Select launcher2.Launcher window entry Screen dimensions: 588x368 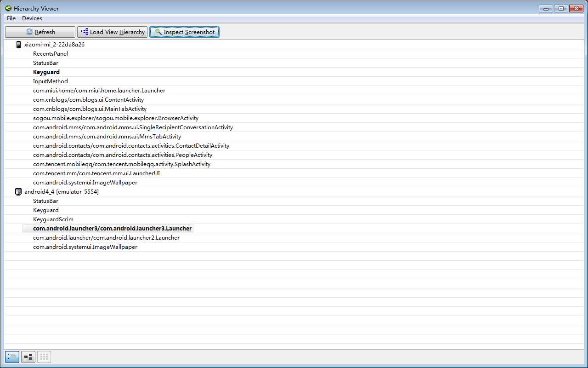point(106,238)
